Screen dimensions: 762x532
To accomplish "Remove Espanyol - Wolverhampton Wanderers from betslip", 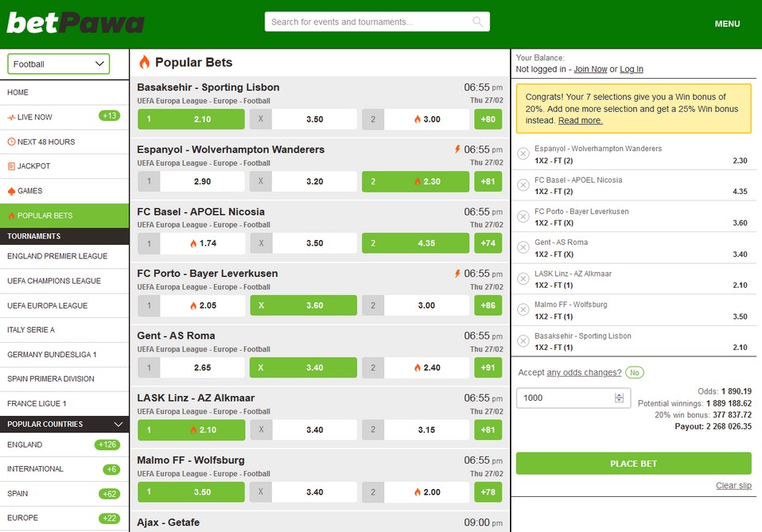I will click(x=523, y=153).
